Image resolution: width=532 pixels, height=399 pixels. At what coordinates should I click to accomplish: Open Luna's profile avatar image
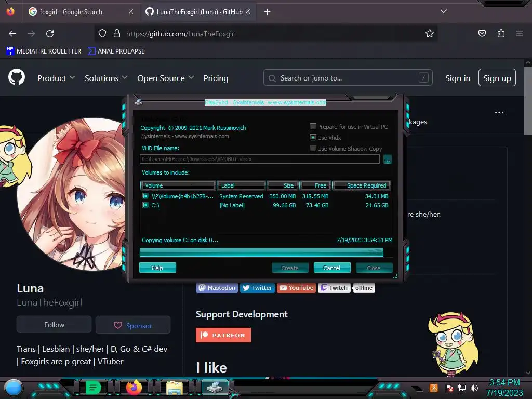point(71,194)
